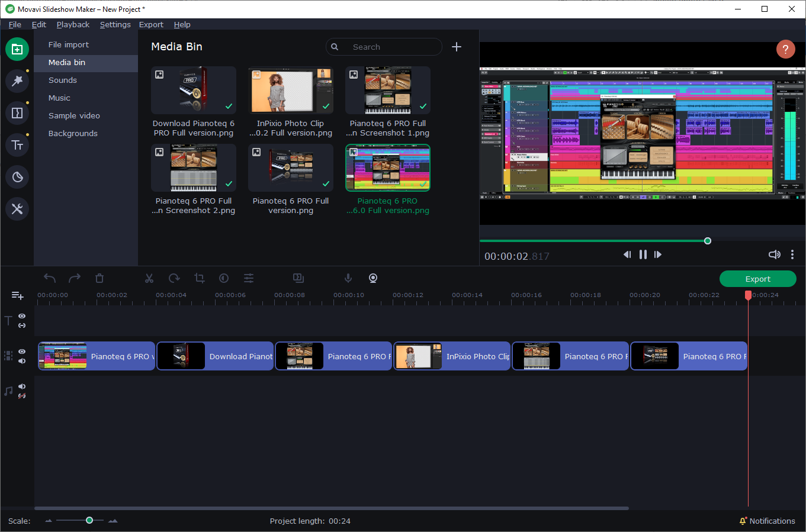
Task: Toggle title track visibility eye
Action: (22, 316)
